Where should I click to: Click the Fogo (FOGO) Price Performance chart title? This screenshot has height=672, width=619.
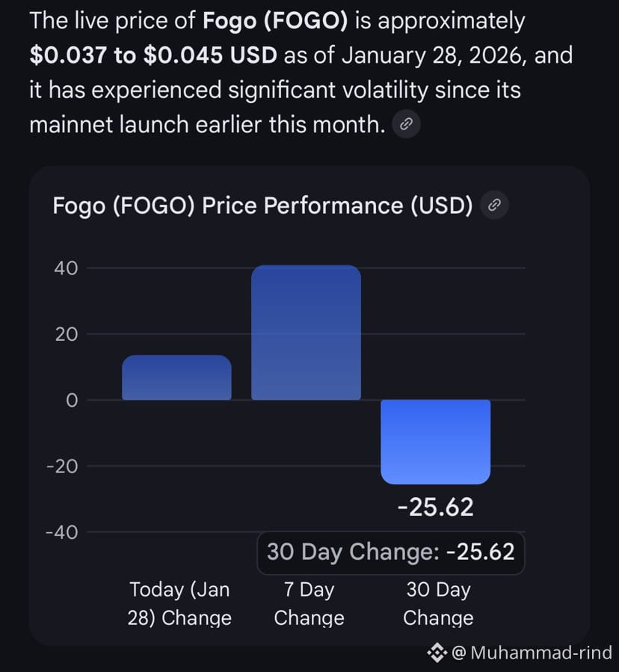click(x=262, y=206)
